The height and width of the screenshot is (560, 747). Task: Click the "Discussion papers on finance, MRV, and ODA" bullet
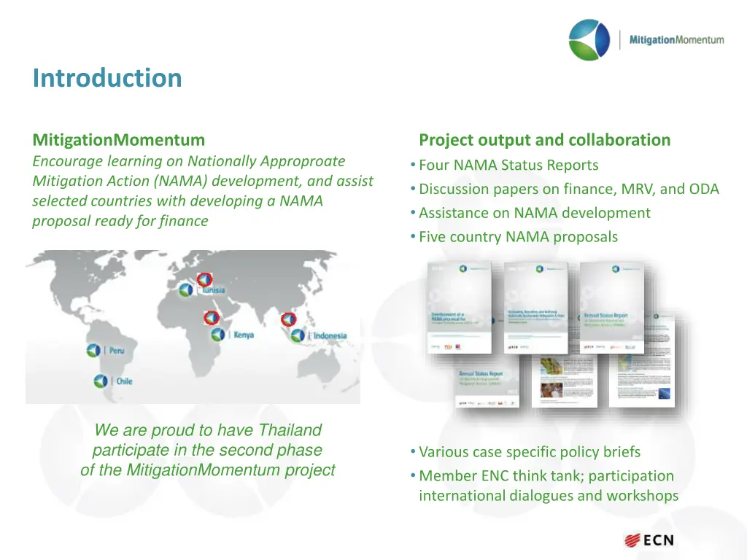click(x=565, y=189)
